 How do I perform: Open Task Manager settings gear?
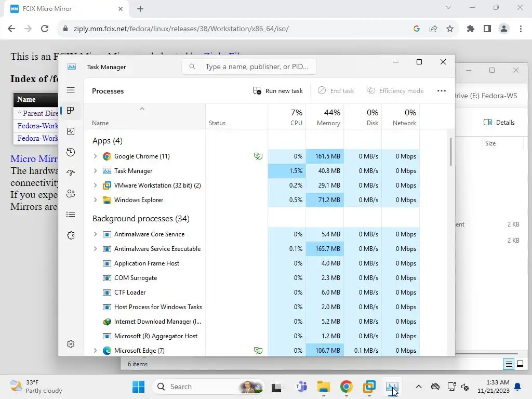(x=71, y=344)
